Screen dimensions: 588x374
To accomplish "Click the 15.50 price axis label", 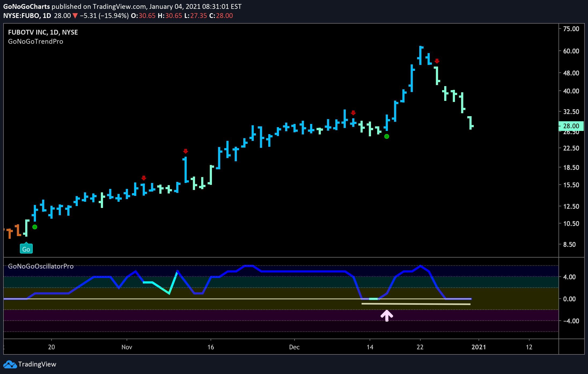I will pyautogui.click(x=571, y=185).
